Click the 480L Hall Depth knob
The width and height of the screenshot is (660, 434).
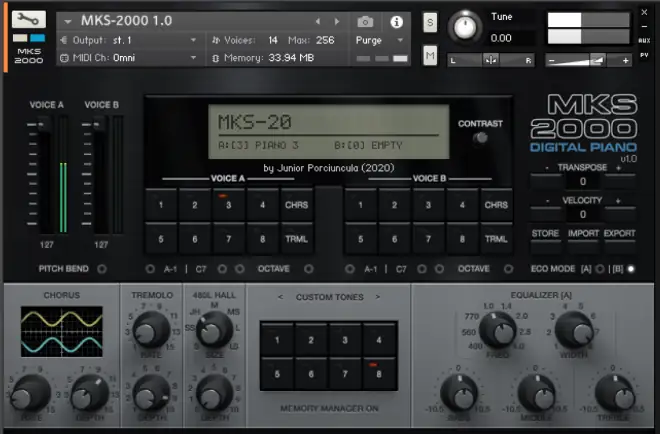click(214, 394)
